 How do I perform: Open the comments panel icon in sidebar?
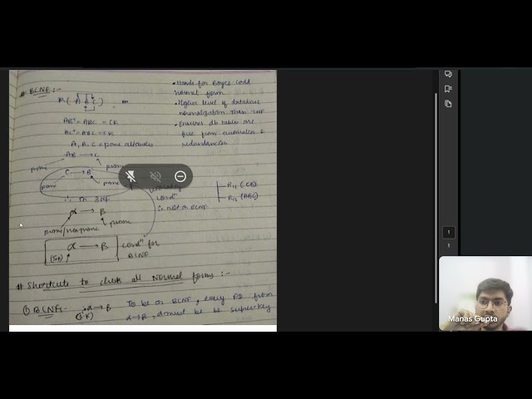coord(448,74)
